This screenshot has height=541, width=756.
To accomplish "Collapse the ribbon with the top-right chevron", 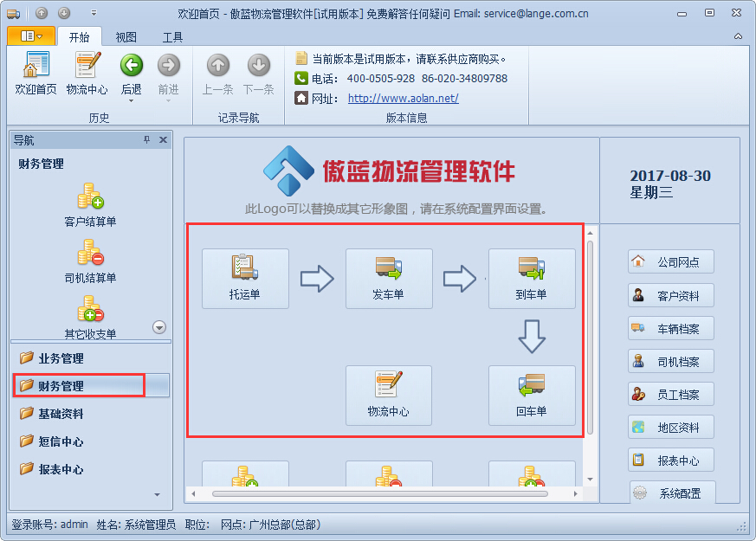I will click(738, 36).
